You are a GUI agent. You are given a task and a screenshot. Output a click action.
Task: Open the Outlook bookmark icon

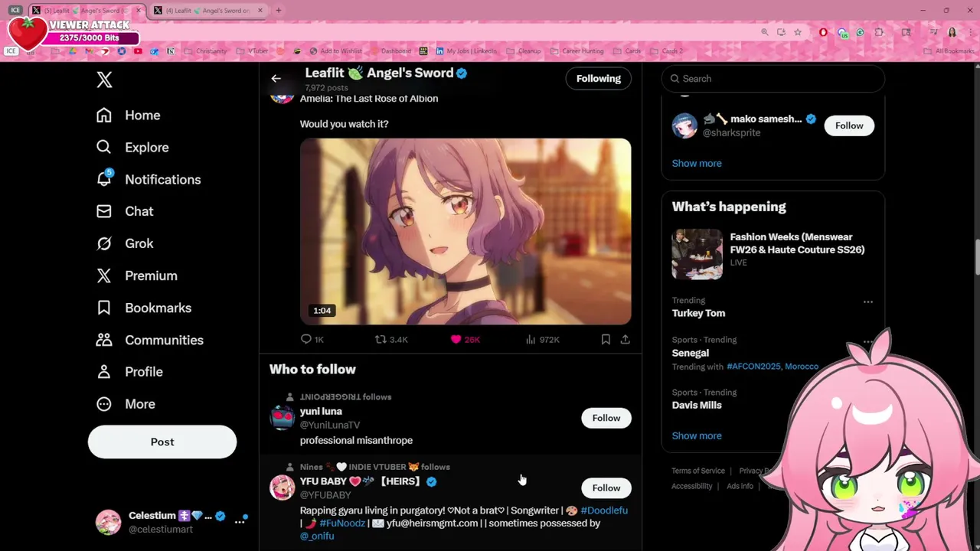click(154, 51)
